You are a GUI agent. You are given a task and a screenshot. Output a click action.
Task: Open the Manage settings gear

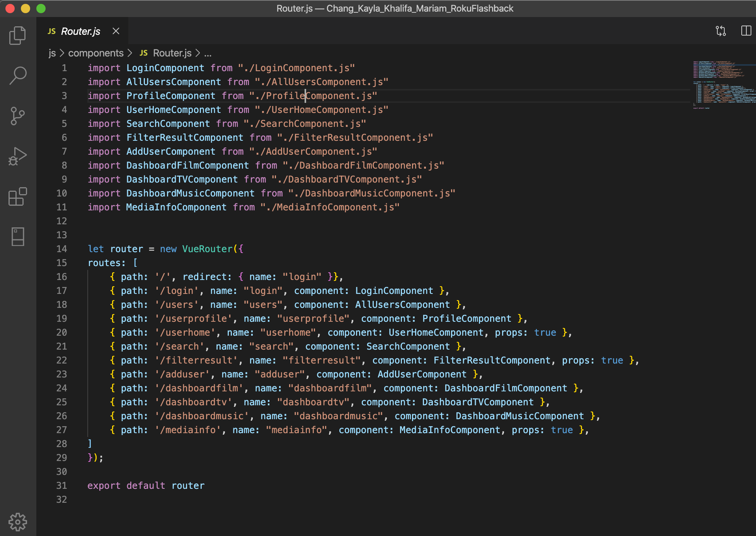[17, 521]
